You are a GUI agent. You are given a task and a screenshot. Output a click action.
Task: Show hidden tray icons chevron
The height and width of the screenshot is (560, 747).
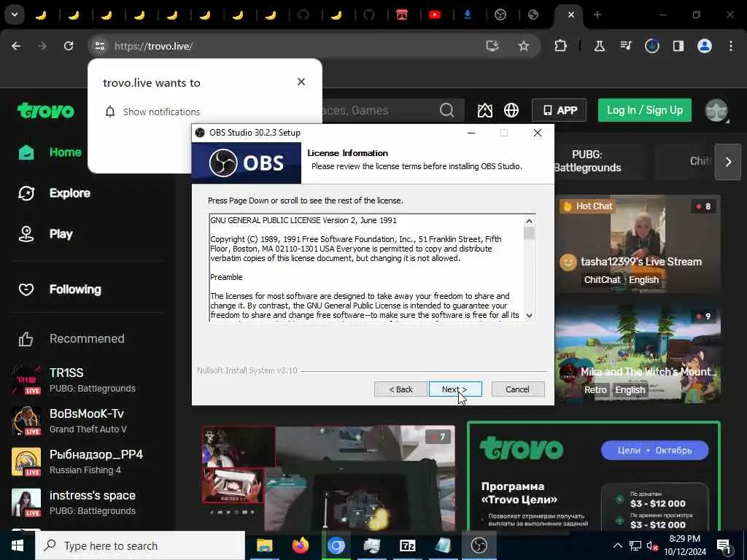click(617, 545)
